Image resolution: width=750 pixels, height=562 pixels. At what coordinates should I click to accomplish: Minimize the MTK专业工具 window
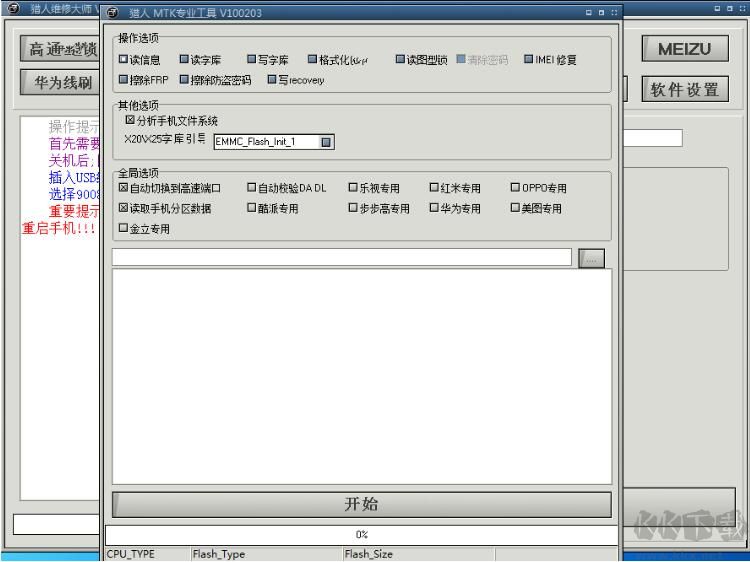click(589, 13)
